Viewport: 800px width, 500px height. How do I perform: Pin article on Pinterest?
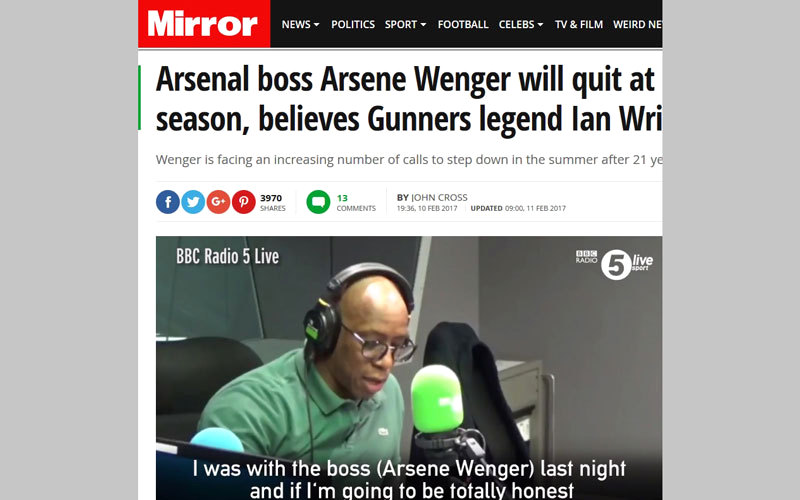(x=244, y=202)
